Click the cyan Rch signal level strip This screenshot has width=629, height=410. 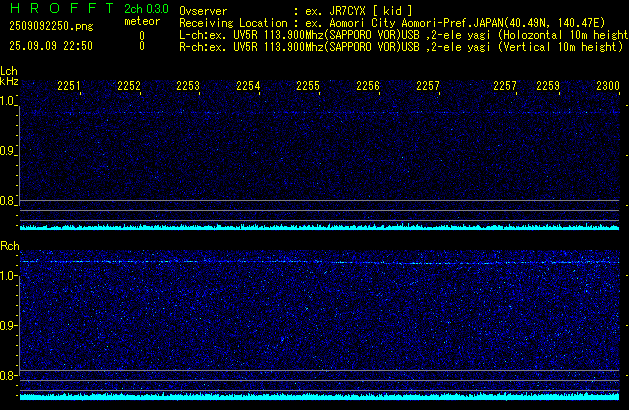[x=319, y=397]
